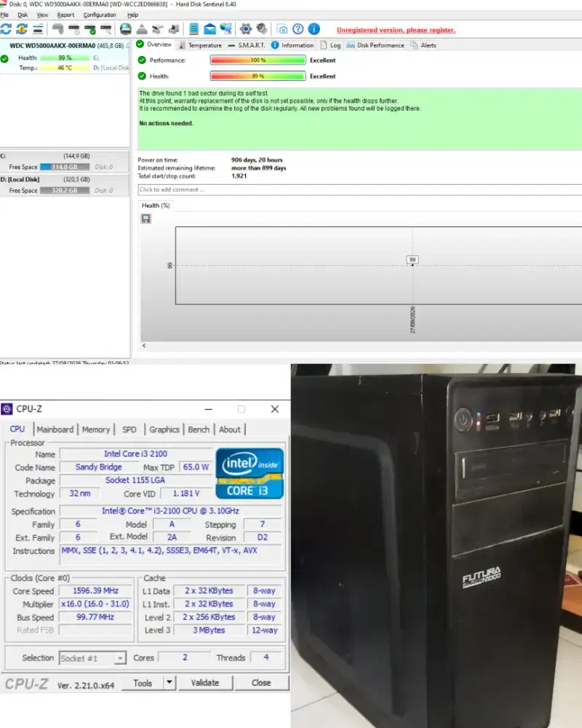Click the sidebar 46 °C temperature value
The image size is (582, 728).
[65, 68]
